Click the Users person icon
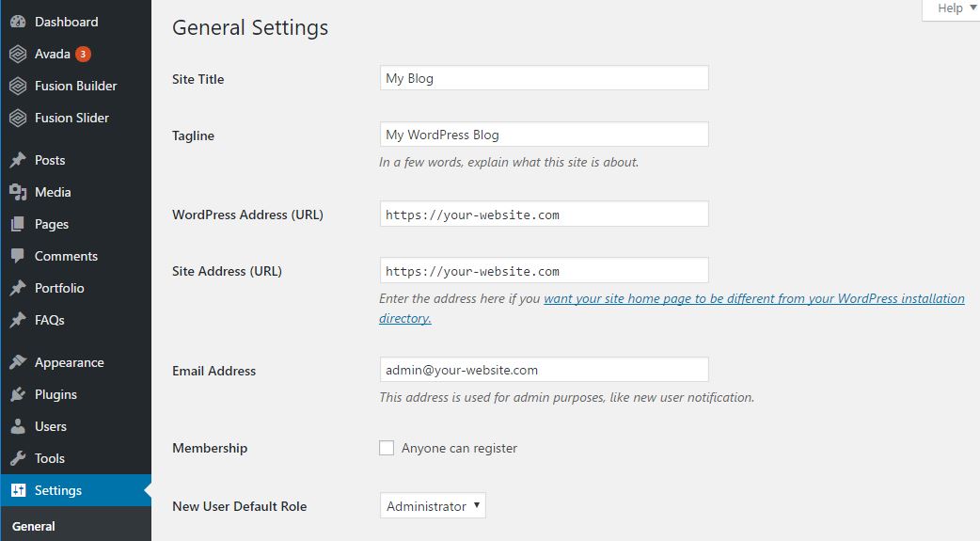Image resolution: width=980 pixels, height=541 pixels. point(18,426)
